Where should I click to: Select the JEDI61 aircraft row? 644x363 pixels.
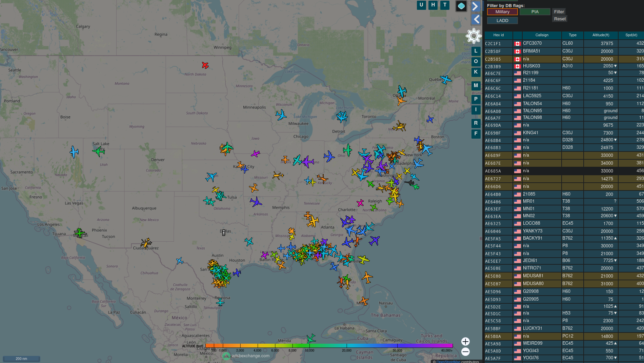pyautogui.click(x=564, y=261)
